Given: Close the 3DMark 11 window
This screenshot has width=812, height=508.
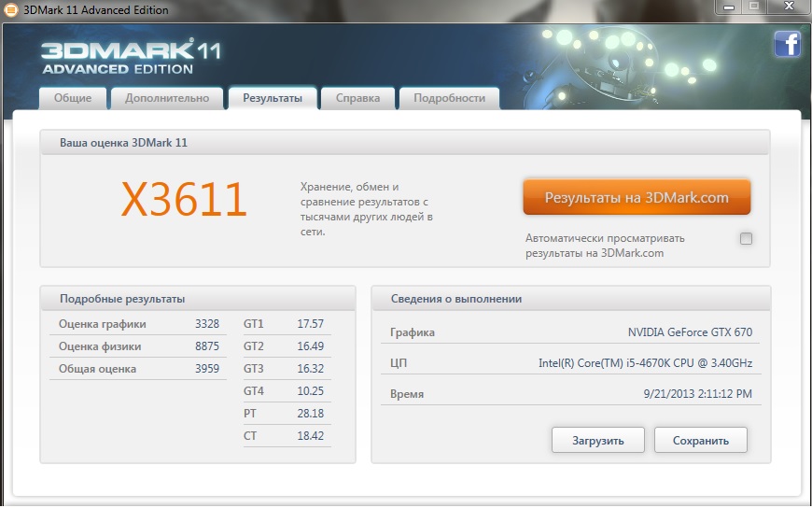Looking at the screenshot, I should coord(789,7).
